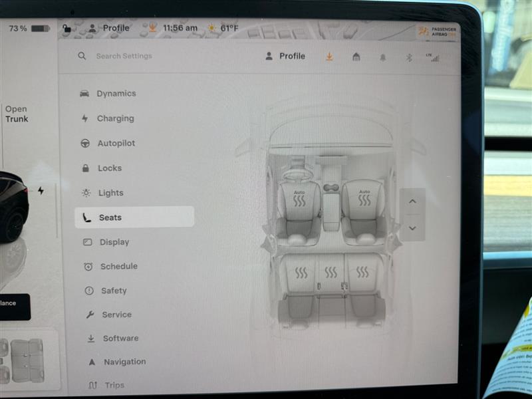Open the HomeLink garage icon
The width and height of the screenshot is (532, 399).
[x=356, y=57]
